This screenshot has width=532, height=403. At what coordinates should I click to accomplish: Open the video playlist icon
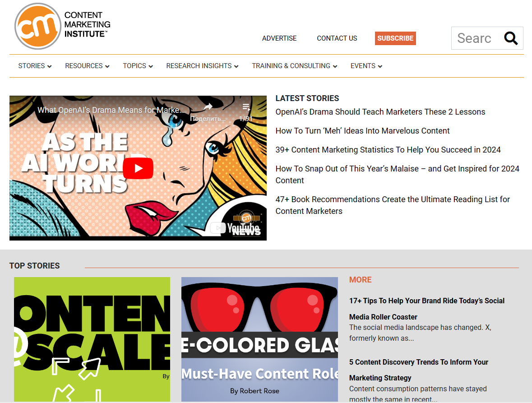(246, 107)
